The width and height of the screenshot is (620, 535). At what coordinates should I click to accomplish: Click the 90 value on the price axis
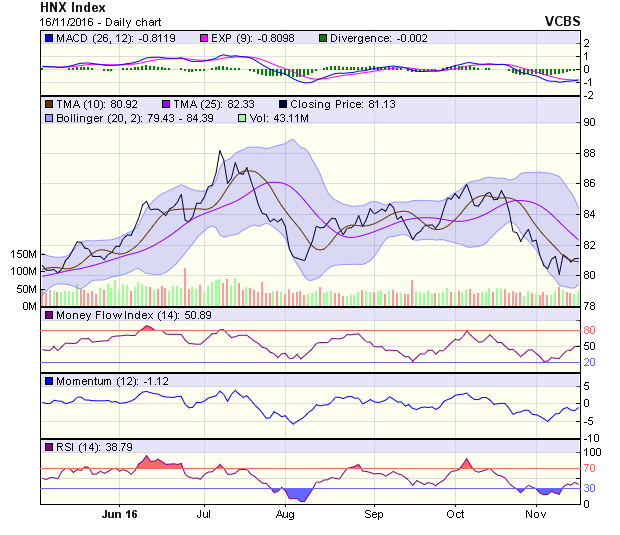click(x=590, y=122)
